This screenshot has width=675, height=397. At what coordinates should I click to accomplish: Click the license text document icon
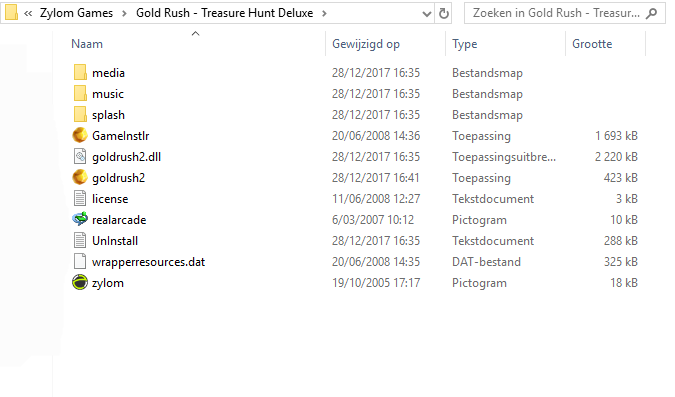point(80,198)
